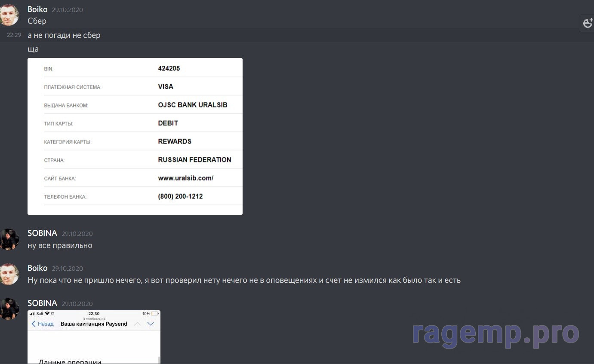Screen dimensions: 594x364
Task: Click 'RUSSIAN FEDERATION' country value
Action: (194, 159)
